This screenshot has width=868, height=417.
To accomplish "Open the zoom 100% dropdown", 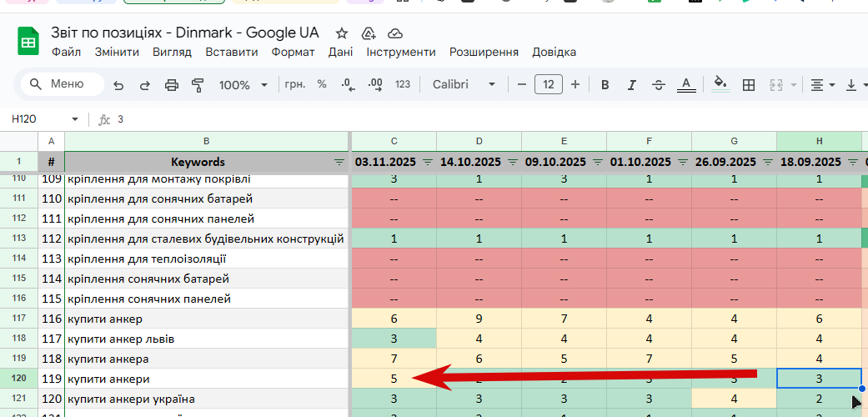I will tap(243, 85).
